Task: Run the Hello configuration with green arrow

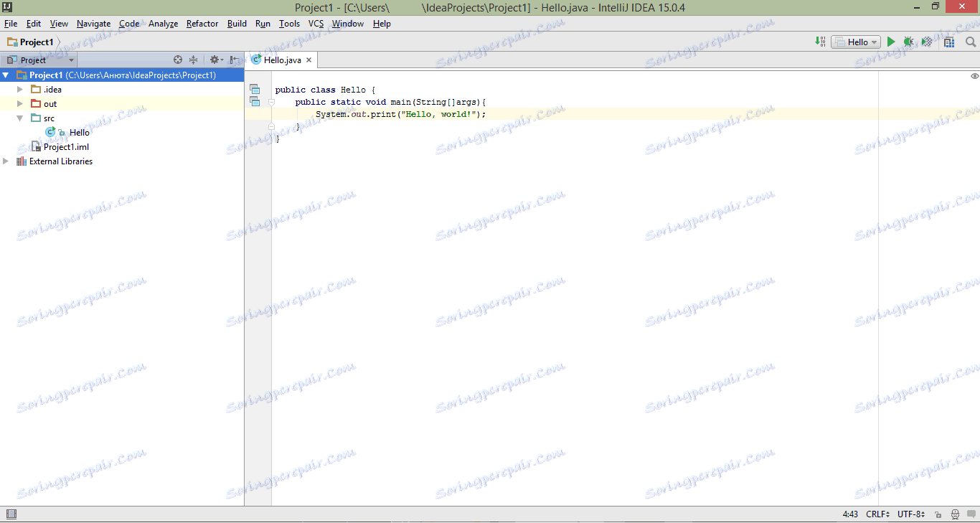Action: [x=891, y=42]
